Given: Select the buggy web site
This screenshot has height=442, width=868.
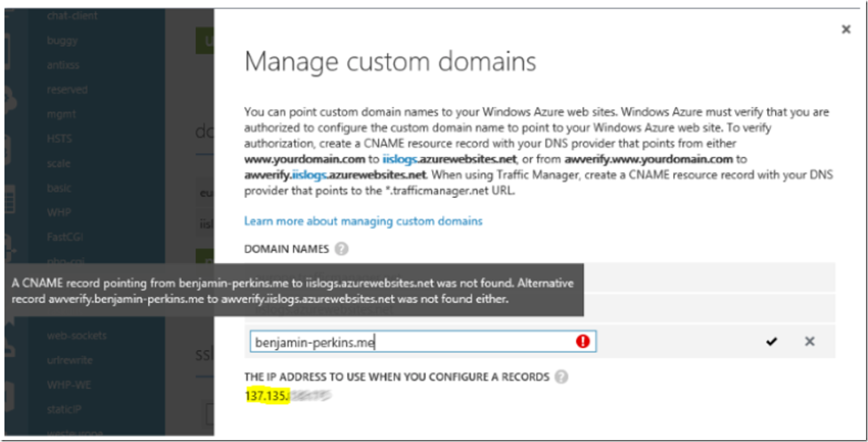Looking at the screenshot, I should tap(62, 40).
